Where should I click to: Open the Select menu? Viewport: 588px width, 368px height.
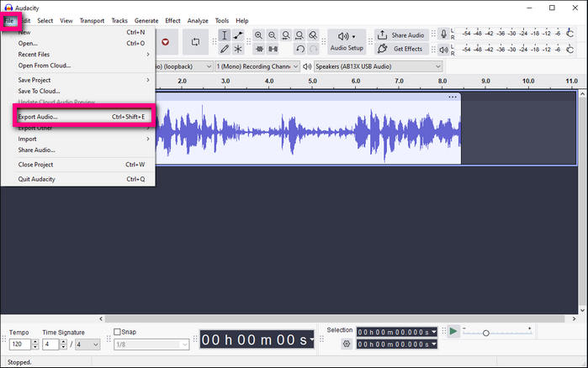45,21
